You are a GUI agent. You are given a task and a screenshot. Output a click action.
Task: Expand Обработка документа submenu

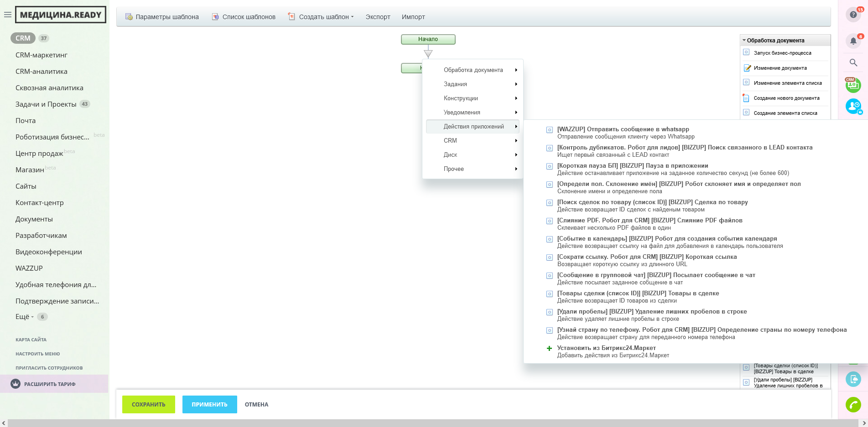pyautogui.click(x=473, y=70)
